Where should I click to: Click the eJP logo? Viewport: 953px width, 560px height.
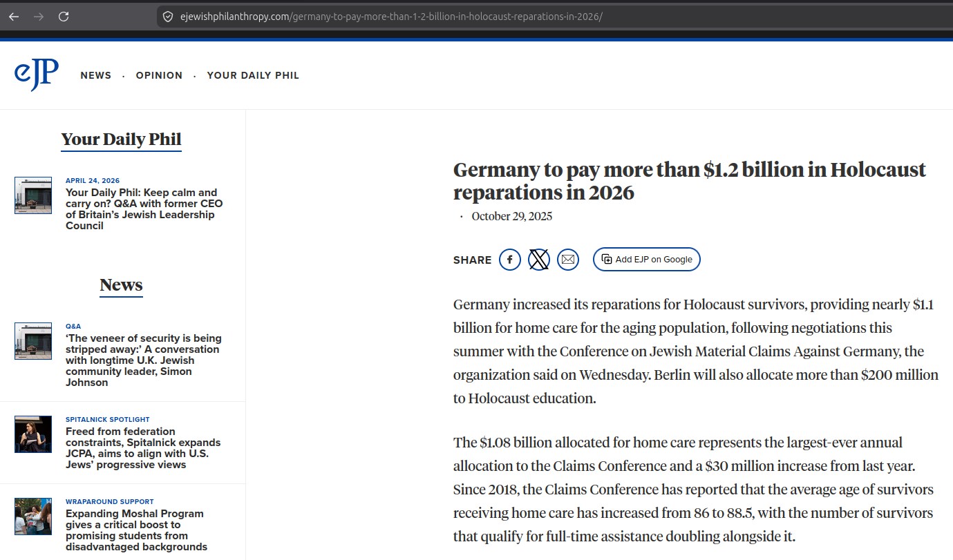coord(37,75)
